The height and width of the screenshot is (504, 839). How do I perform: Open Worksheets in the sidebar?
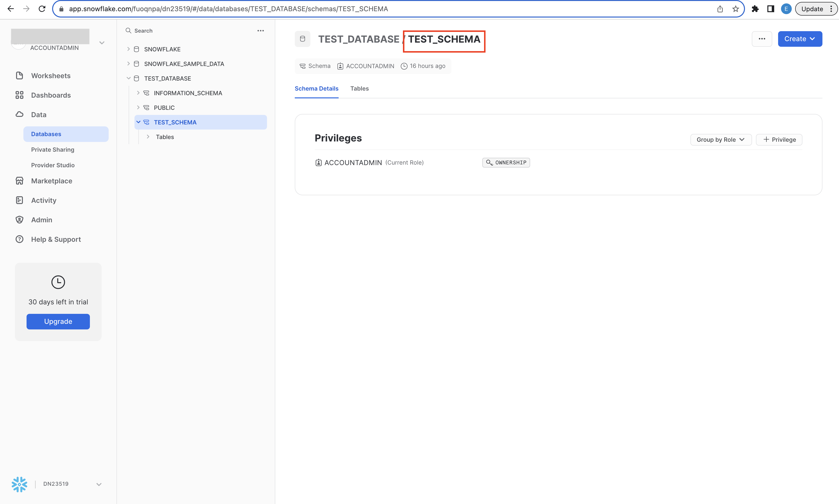click(51, 76)
